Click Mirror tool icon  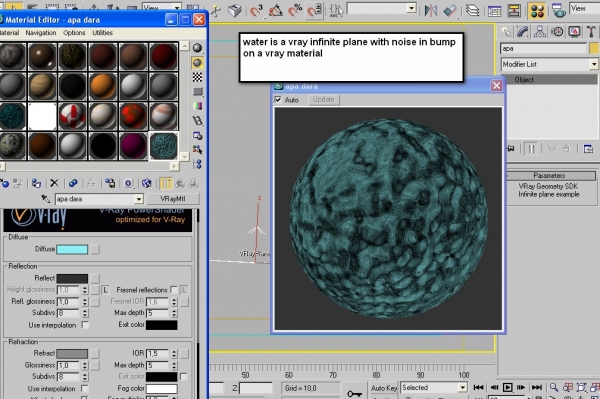[431, 10]
